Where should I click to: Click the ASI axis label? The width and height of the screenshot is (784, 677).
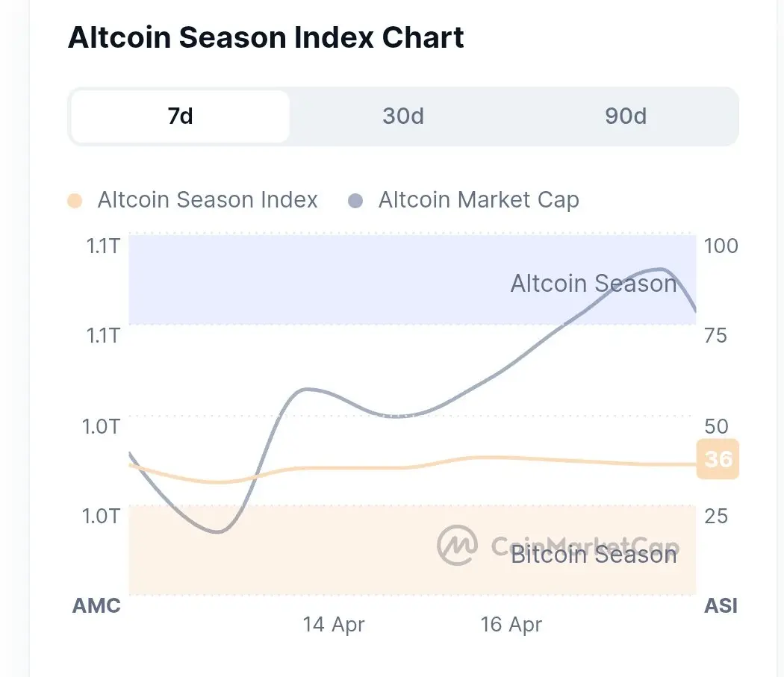pyautogui.click(x=721, y=605)
